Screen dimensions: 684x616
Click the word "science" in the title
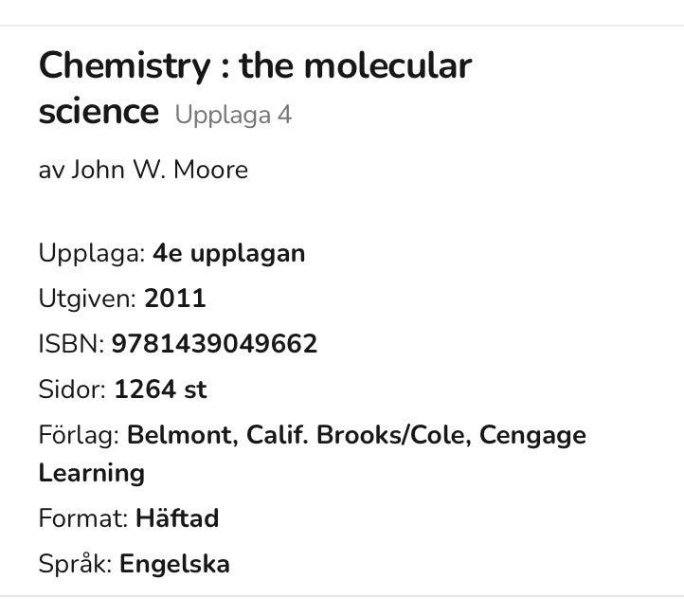click(x=98, y=112)
